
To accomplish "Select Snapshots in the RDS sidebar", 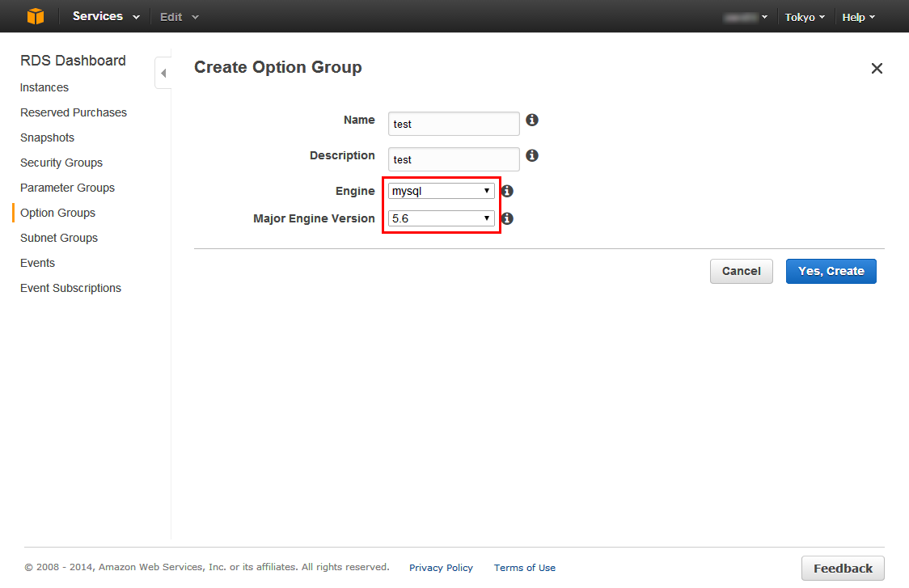I will 47,137.
